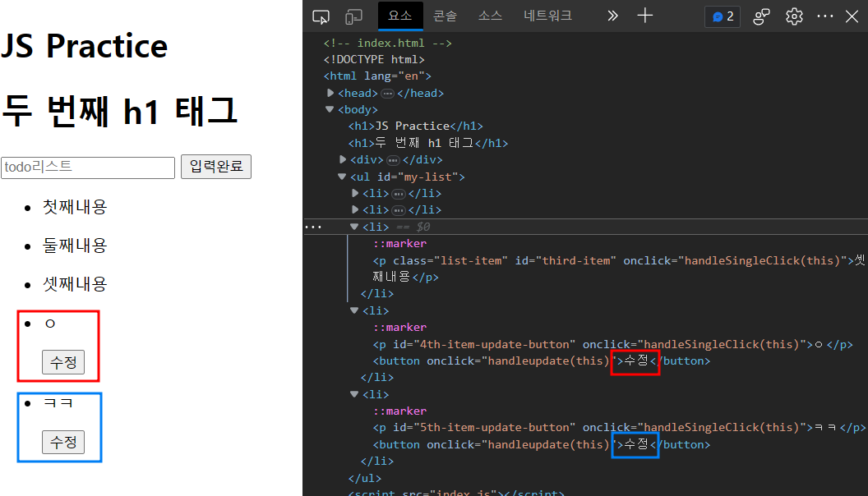868x496 pixels.
Task: Open DevTools settings gear
Action: point(794,16)
